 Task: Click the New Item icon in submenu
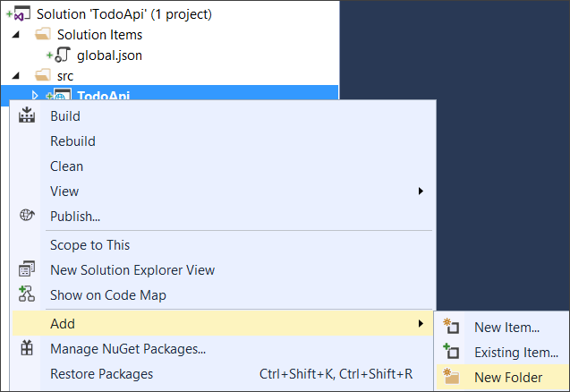(452, 328)
